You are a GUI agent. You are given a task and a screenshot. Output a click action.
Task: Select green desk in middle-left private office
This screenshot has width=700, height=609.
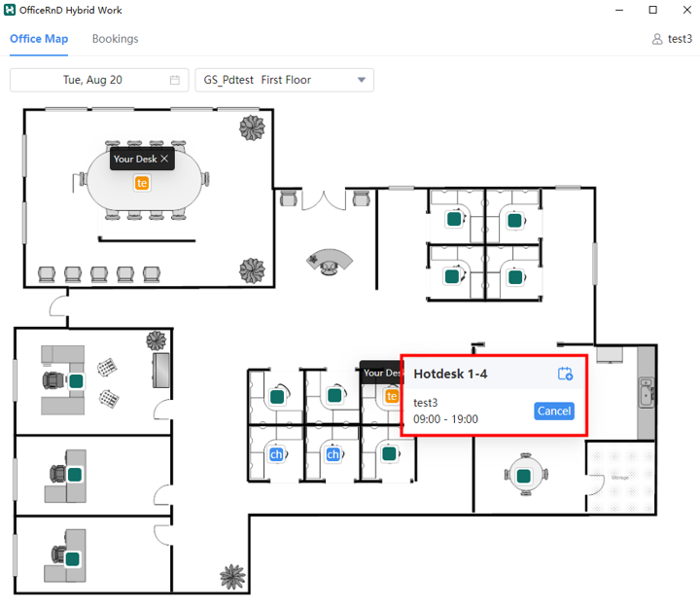[75, 474]
